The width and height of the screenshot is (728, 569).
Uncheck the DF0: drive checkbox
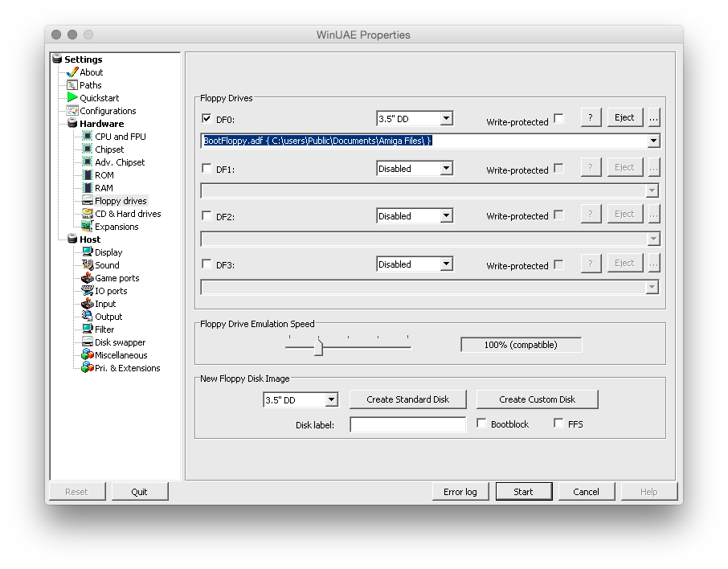[x=207, y=118]
